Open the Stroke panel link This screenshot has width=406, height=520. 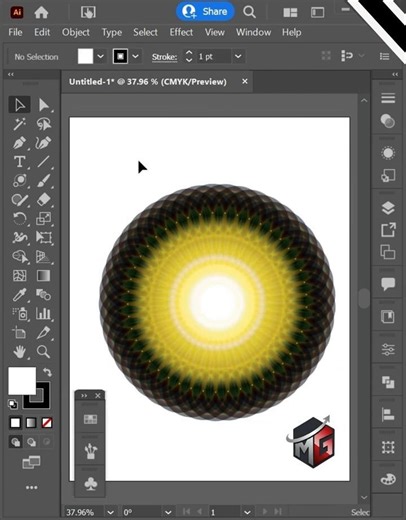click(165, 57)
